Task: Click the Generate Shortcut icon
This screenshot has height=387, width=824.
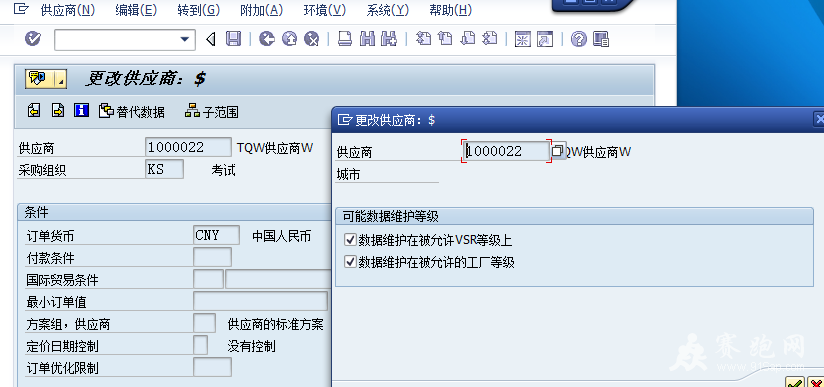Action: (x=545, y=39)
